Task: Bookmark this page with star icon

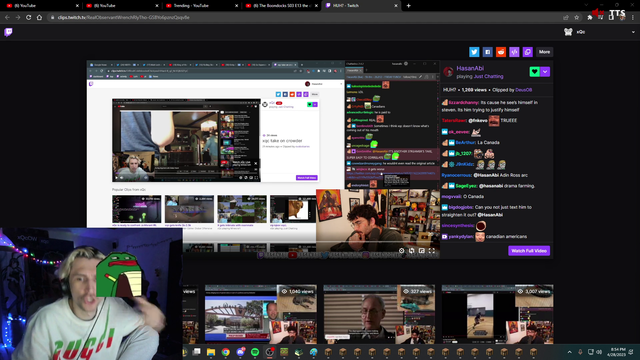Action: coord(577,18)
